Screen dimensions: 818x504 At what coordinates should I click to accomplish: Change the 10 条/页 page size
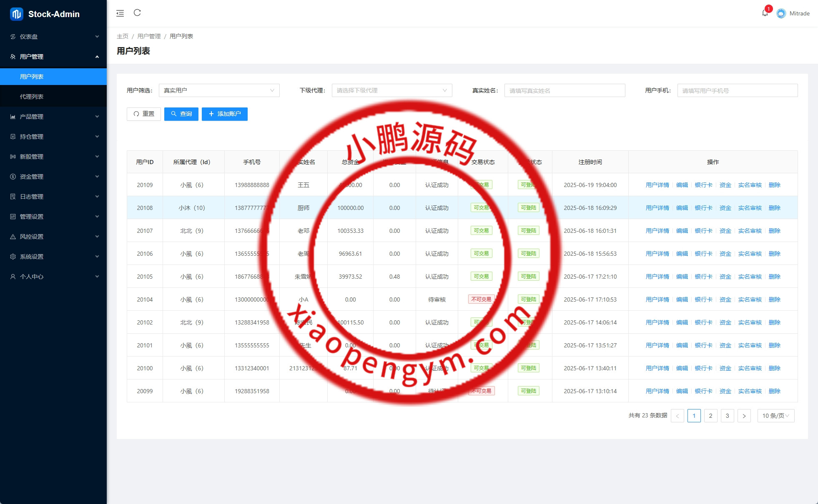pyautogui.click(x=775, y=416)
